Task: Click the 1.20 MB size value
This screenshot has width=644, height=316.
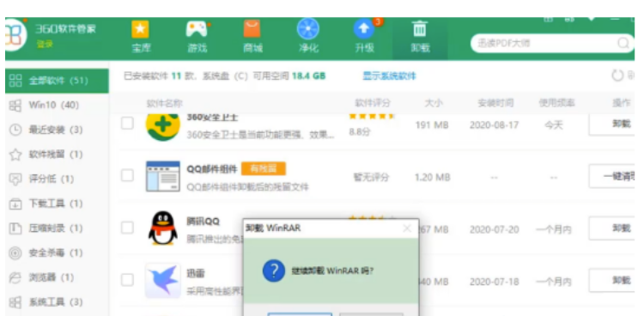Action: click(432, 177)
